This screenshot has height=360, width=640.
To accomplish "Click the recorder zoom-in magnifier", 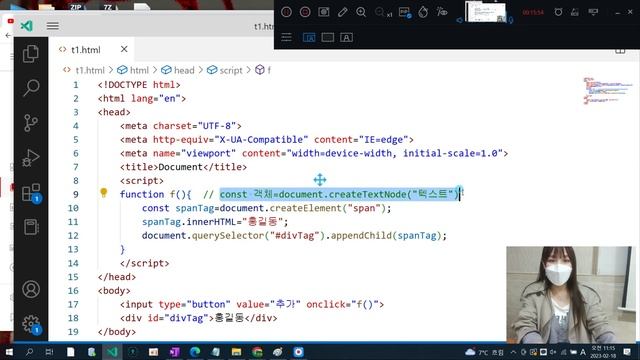I will [361, 12].
